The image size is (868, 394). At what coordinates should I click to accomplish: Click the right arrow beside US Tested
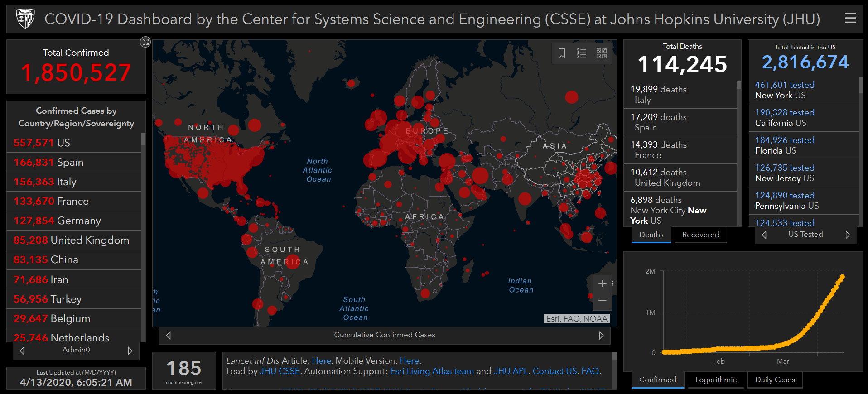pyautogui.click(x=848, y=235)
